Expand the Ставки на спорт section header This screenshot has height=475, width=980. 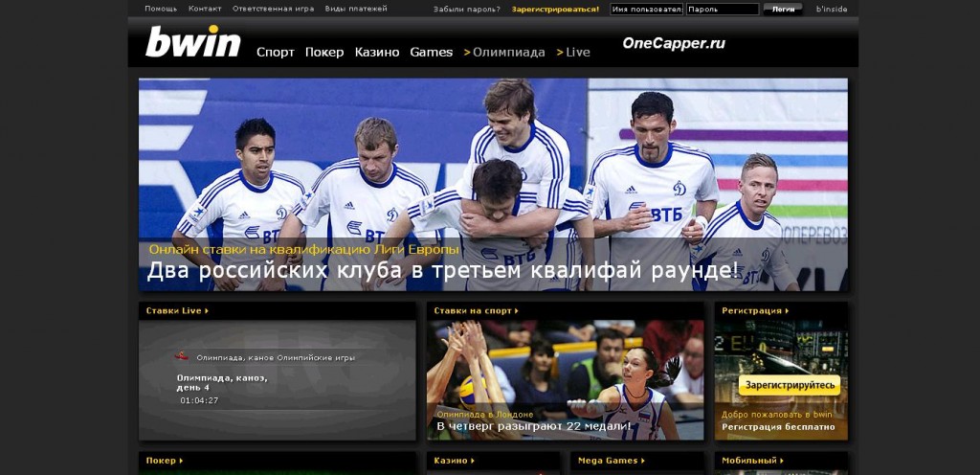pyautogui.click(x=477, y=310)
